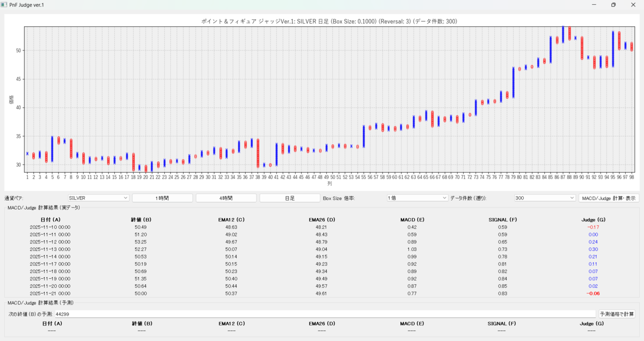
Task: Click the 予測価格で計算 button
Action: tap(617, 314)
